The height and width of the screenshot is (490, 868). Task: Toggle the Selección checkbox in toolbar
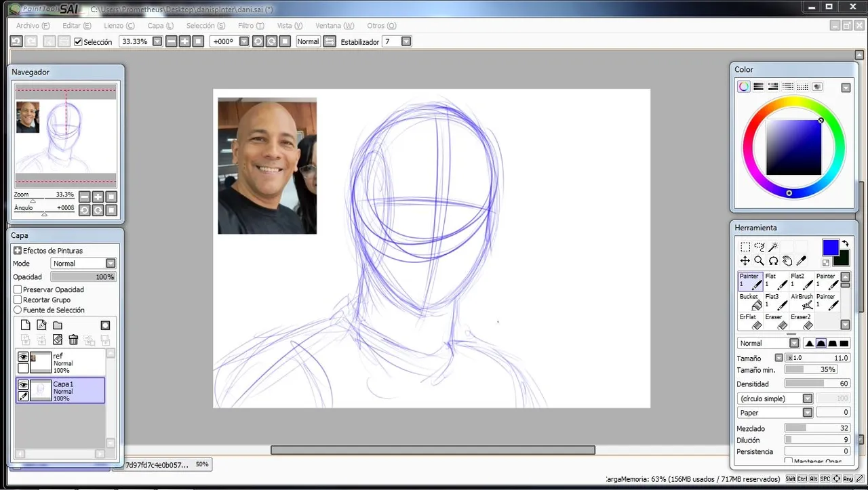(78, 42)
